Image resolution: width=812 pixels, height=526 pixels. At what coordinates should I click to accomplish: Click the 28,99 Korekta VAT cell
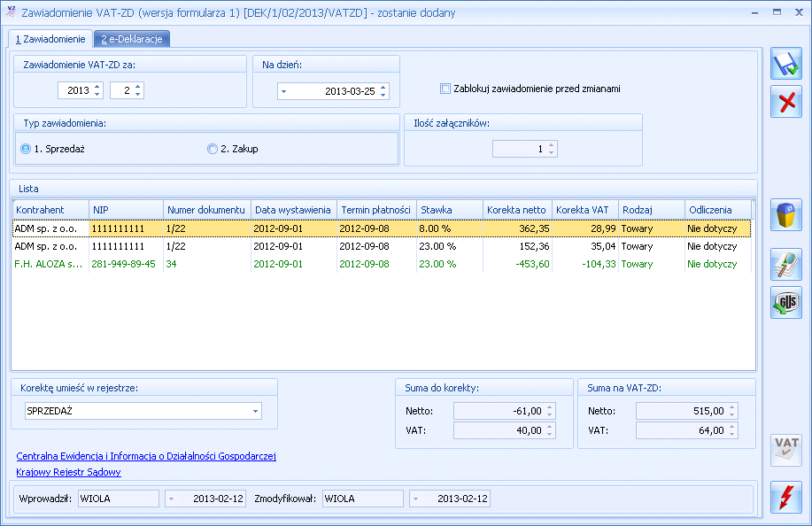point(584,228)
